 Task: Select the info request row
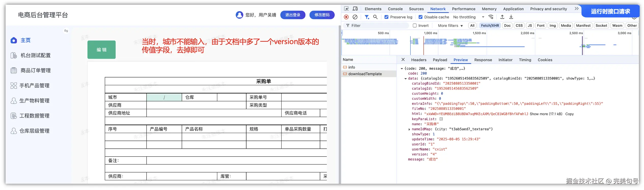point(369,67)
